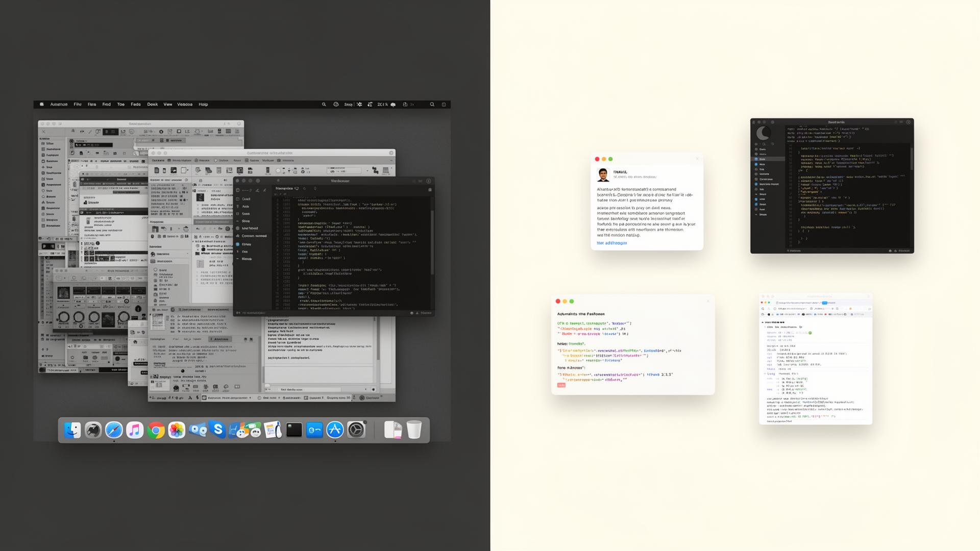Open the blue link in the message card

611,243
